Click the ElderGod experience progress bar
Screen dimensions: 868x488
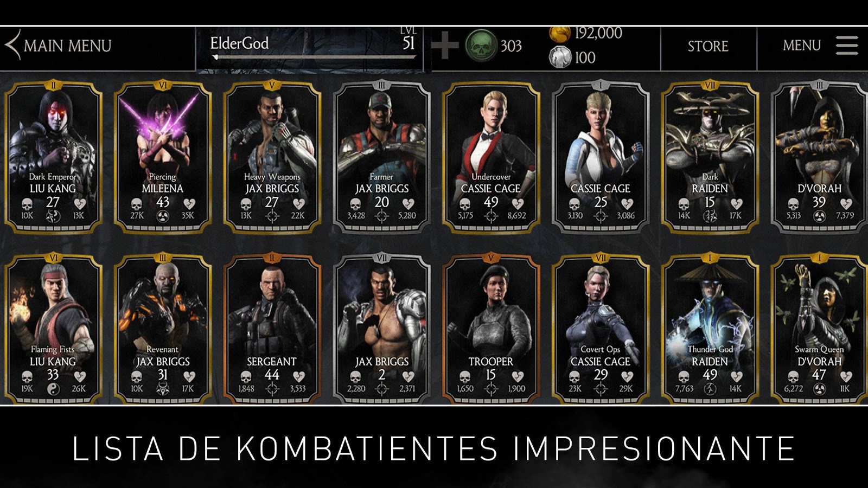[x=314, y=56]
